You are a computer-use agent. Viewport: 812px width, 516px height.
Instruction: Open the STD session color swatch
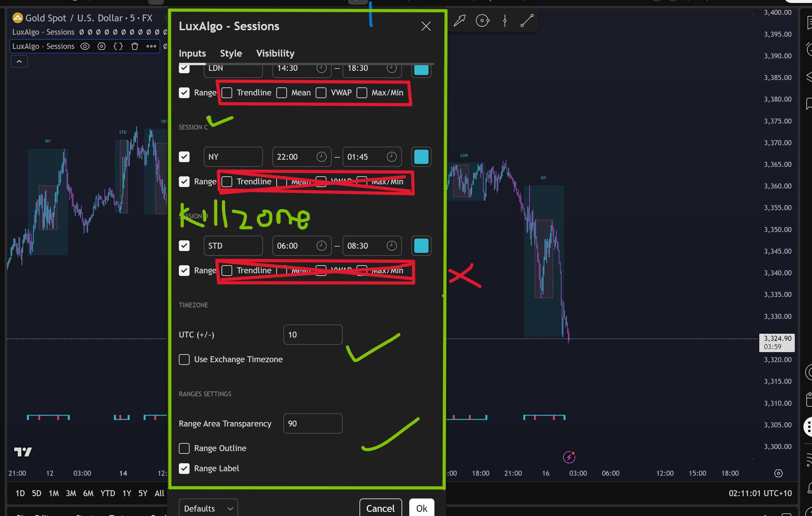tap(421, 246)
